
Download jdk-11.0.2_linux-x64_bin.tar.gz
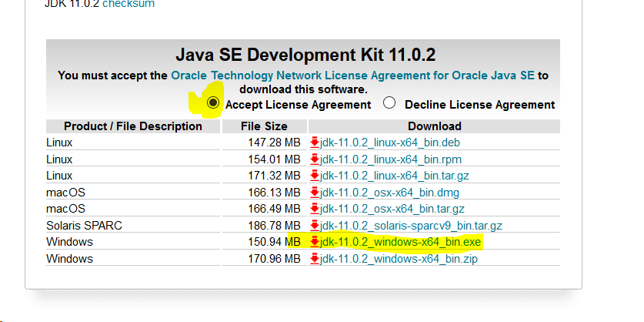point(394,176)
